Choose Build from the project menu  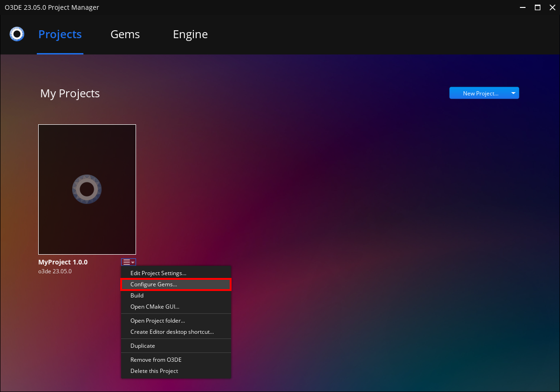pyautogui.click(x=137, y=295)
